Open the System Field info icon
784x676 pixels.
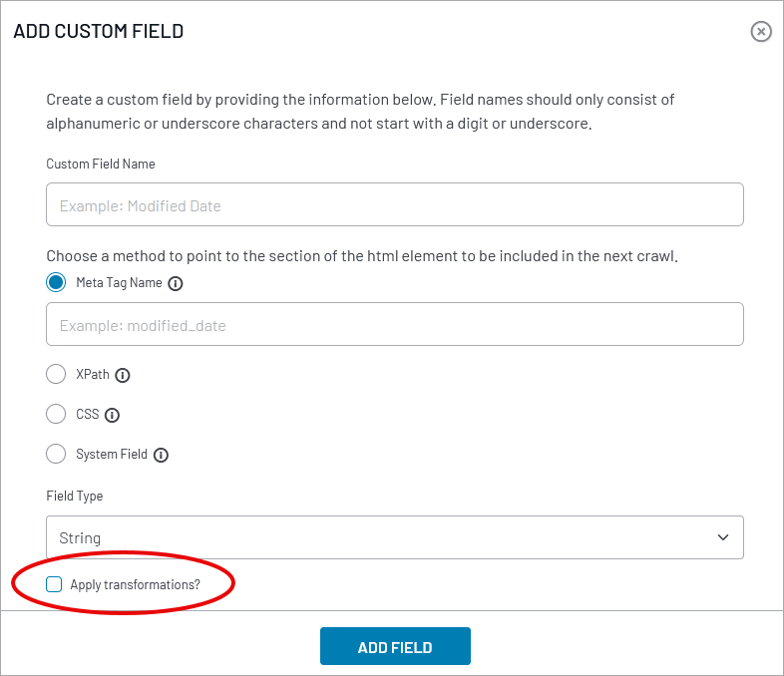pyautogui.click(x=161, y=455)
